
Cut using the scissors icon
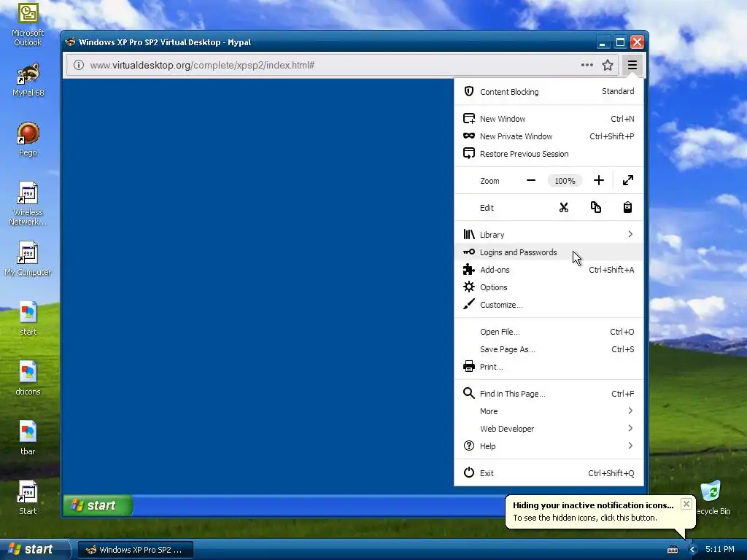[x=564, y=207]
